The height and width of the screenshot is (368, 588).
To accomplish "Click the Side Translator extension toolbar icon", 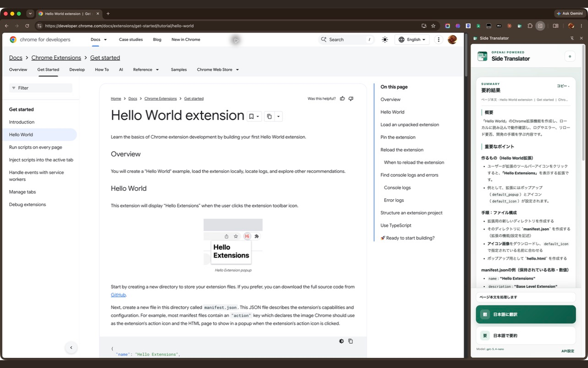I will [520, 26].
